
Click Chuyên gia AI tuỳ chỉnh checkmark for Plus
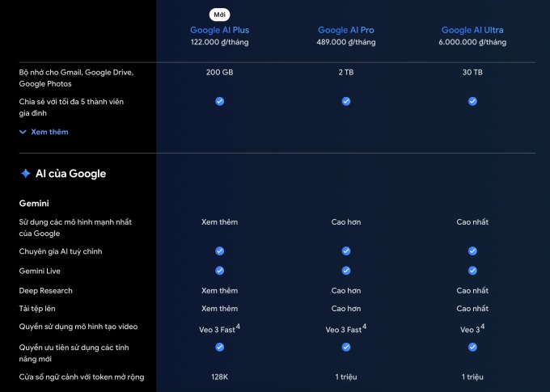coord(219,251)
